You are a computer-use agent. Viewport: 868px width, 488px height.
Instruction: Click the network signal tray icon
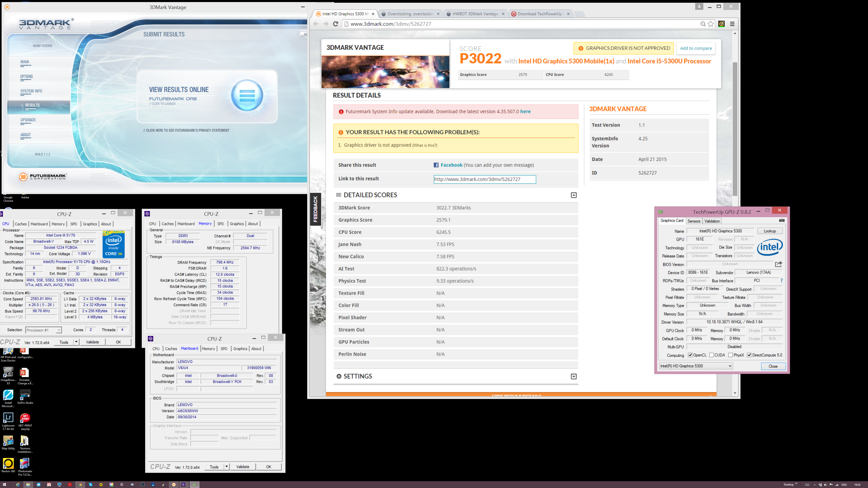(836, 485)
